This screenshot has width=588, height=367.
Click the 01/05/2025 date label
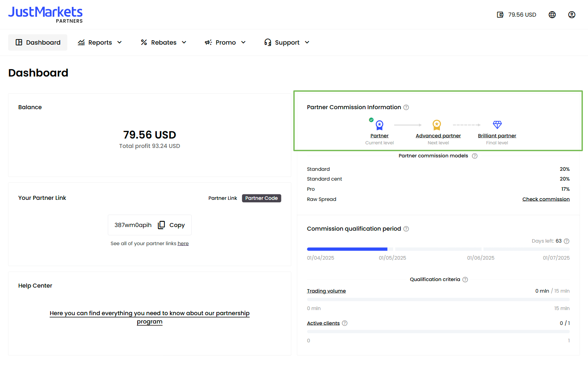tap(392, 258)
